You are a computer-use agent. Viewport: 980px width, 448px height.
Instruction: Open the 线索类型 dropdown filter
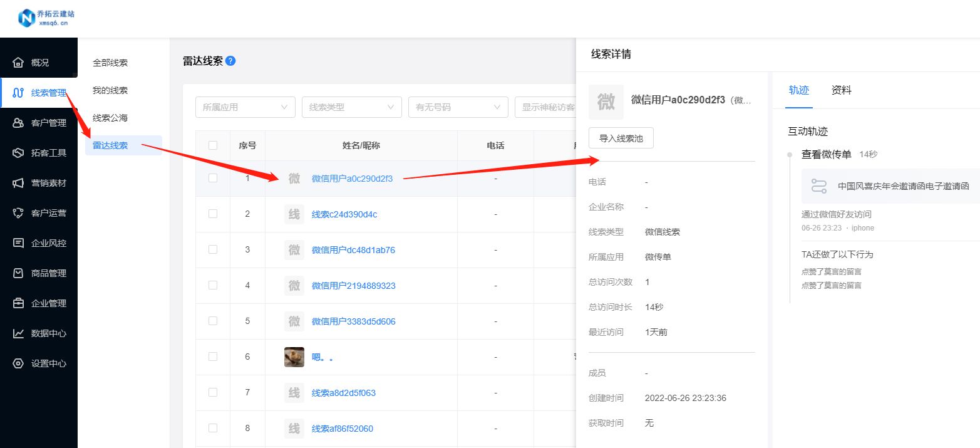click(352, 107)
